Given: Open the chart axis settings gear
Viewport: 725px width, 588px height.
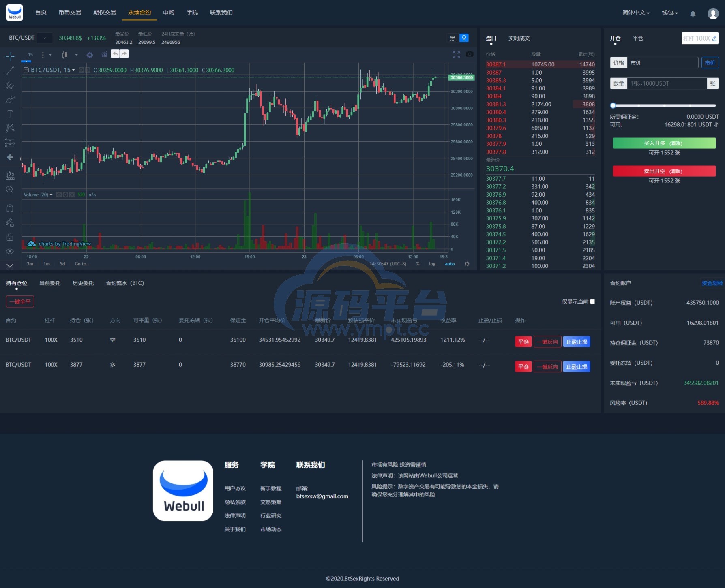Looking at the screenshot, I should click(x=467, y=264).
